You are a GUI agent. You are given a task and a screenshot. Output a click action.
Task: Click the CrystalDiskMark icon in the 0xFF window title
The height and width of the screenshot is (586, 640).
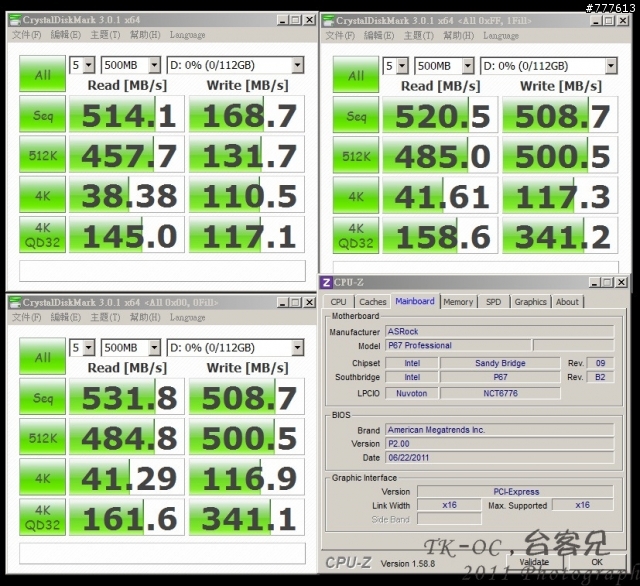pyautogui.click(x=329, y=20)
